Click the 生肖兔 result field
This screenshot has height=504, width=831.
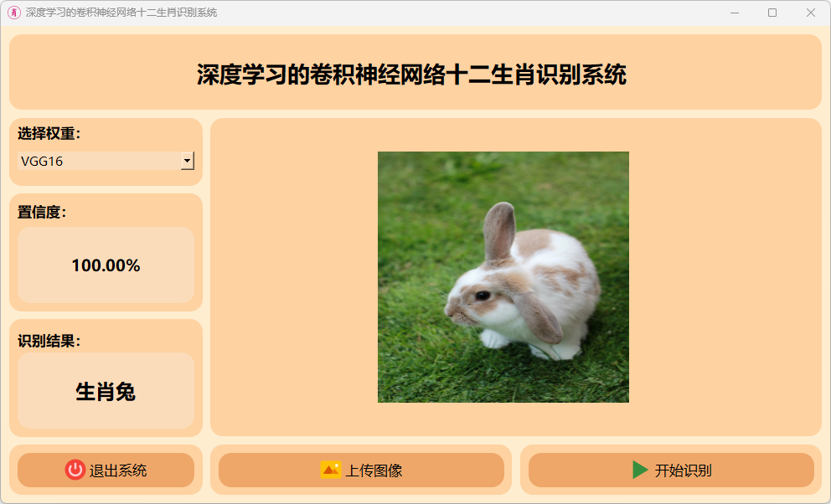[106, 391]
